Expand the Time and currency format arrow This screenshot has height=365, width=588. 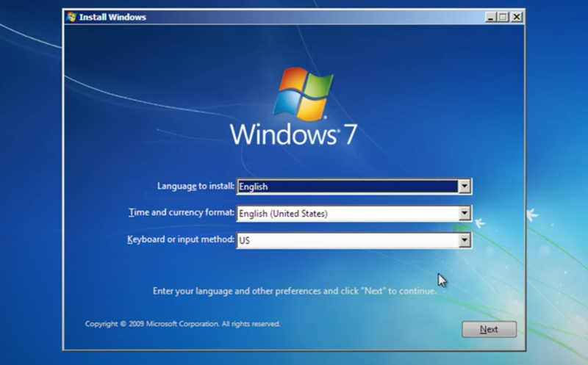[465, 213]
